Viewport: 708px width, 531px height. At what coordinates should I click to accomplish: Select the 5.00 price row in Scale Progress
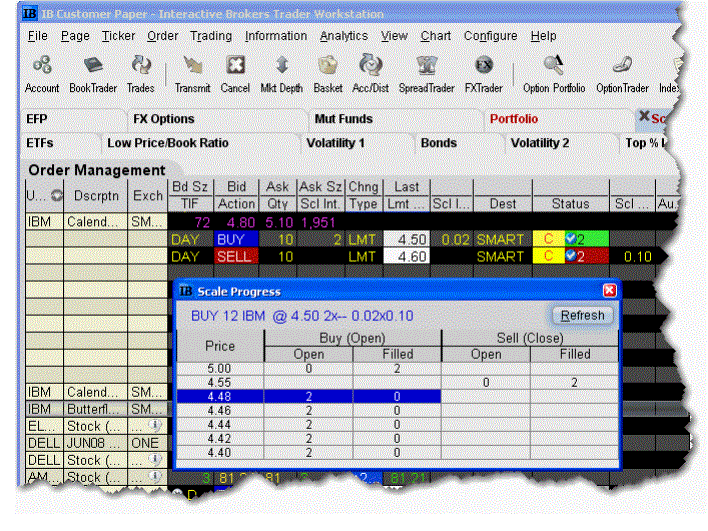[x=397, y=368]
